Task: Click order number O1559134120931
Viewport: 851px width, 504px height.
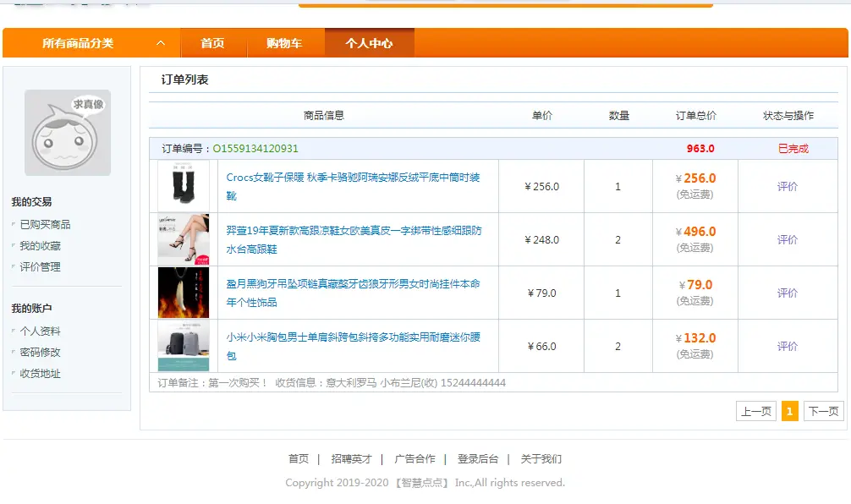Action: pyautogui.click(x=255, y=148)
